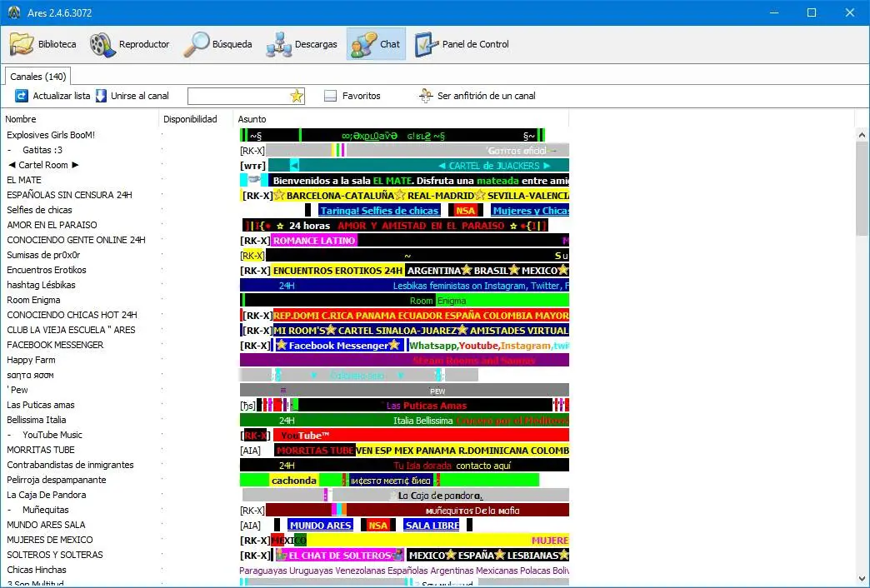Image resolution: width=870 pixels, height=588 pixels.
Task: Click Ser anfitrión de un canal text
Action: 487,96
